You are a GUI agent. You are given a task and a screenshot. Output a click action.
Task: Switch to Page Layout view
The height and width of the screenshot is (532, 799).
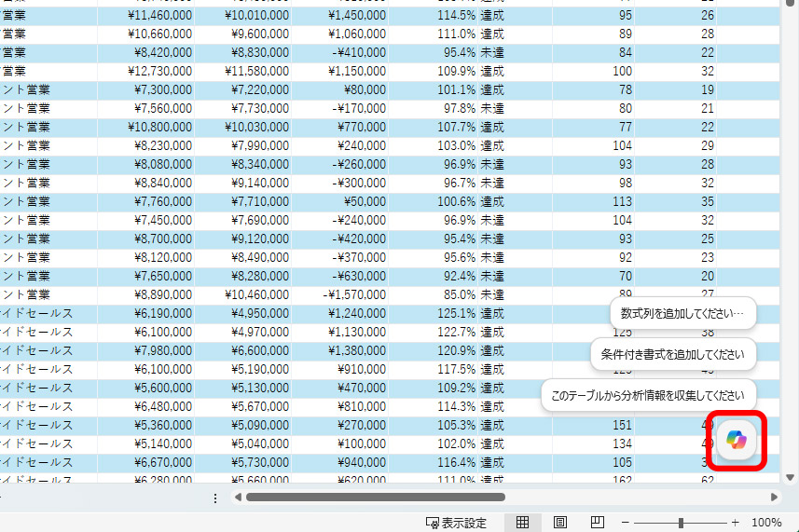point(559,523)
